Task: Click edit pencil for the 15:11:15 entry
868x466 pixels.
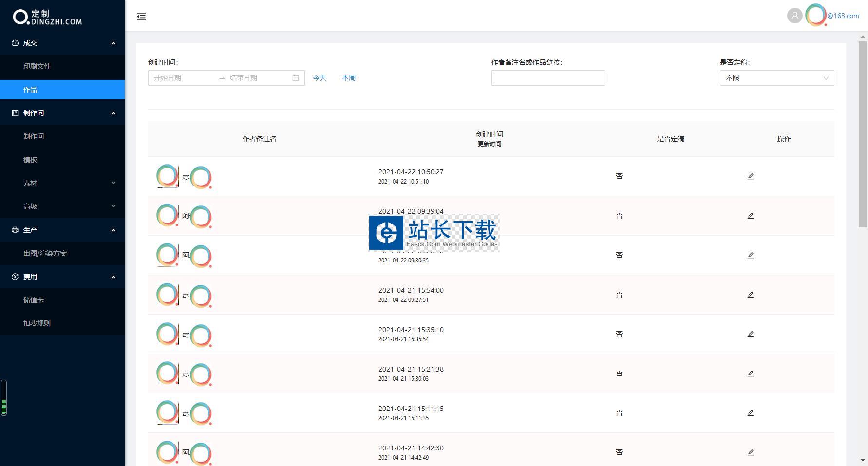Action: [750, 413]
